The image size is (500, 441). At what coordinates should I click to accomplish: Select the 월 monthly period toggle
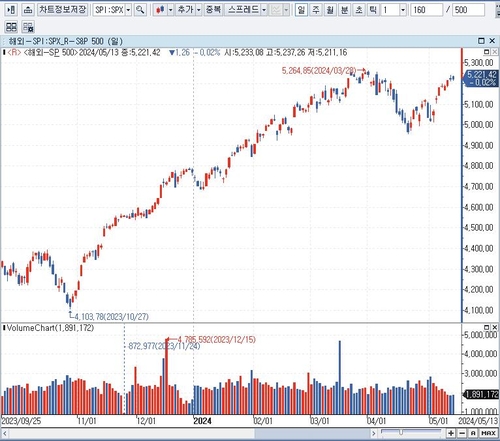pyautogui.click(x=330, y=10)
